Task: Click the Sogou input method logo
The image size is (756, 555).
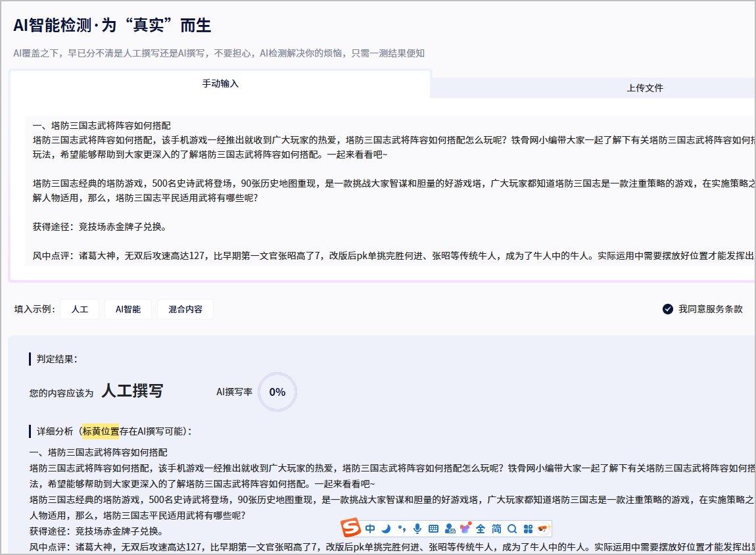Action: point(352,529)
